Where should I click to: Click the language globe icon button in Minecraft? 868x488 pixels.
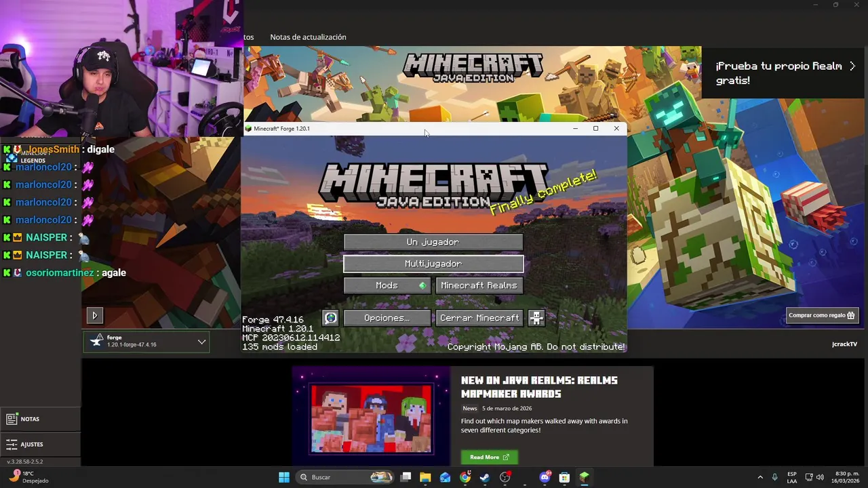(x=330, y=318)
